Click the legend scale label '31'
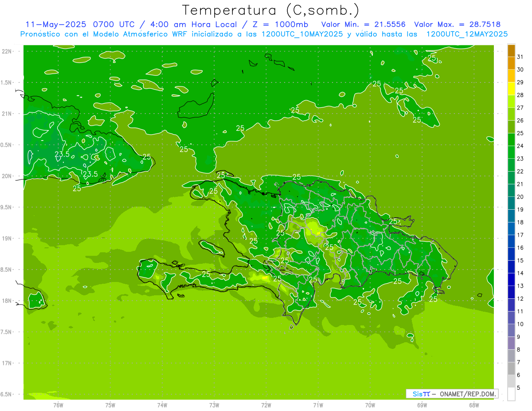Image resolution: width=532 pixels, height=411 pixels. pyautogui.click(x=520, y=56)
